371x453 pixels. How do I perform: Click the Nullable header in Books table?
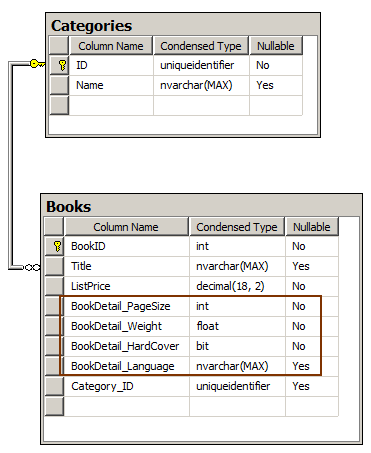[312, 227]
